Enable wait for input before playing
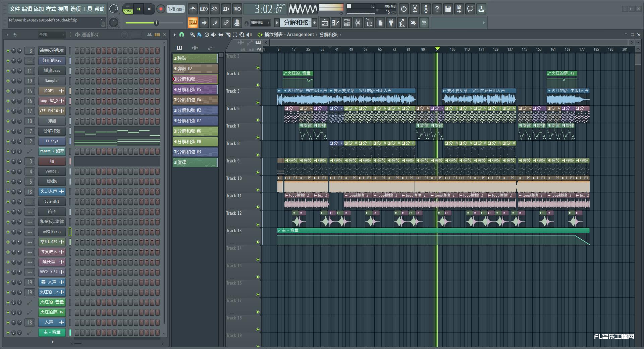Viewport: 644px width, 349px height. (204, 9)
